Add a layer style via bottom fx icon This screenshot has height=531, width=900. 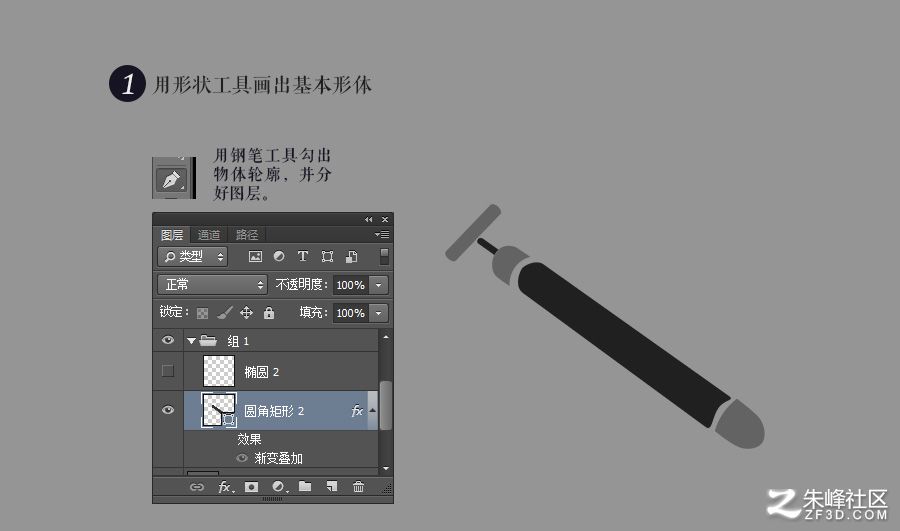point(226,487)
